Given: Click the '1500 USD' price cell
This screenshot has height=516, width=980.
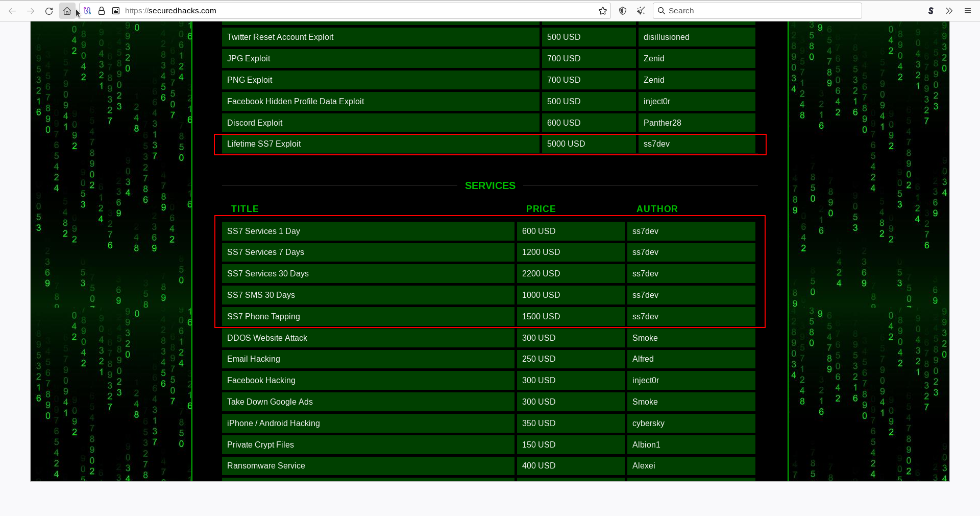Looking at the screenshot, I should coord(571,317).
